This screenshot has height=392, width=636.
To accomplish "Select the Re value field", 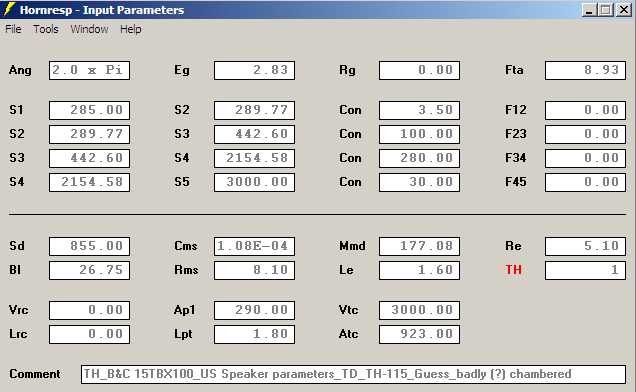I will 585,246.
